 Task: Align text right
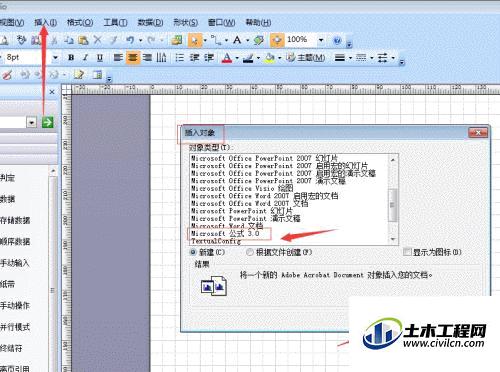click(x=147, y=58)
